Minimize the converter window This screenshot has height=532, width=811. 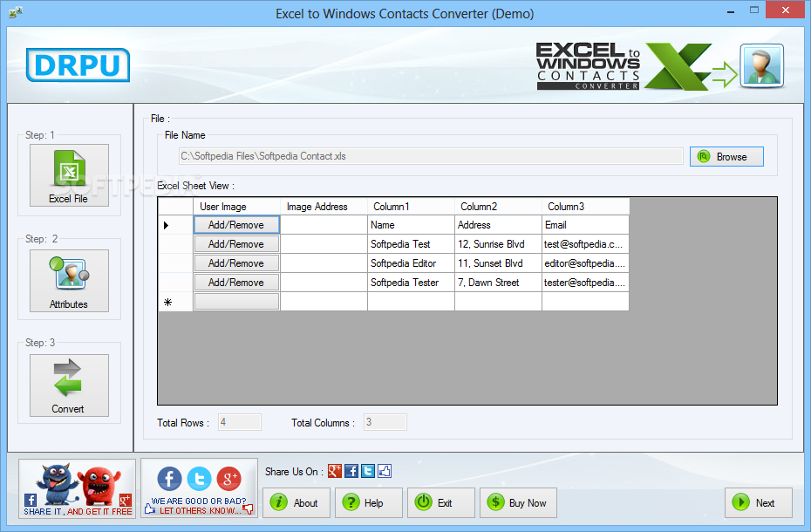pyautogui.click(x=730, y=10)
